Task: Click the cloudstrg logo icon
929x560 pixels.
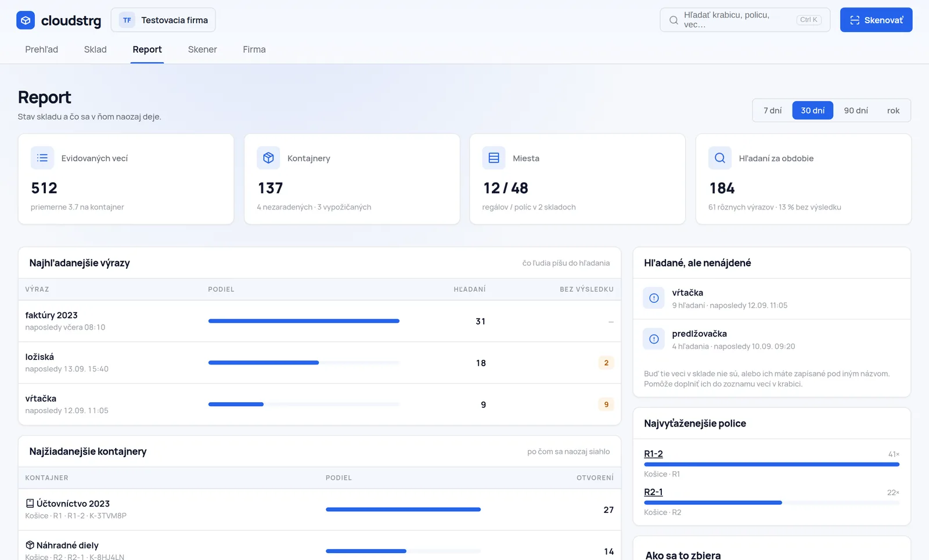Action: 26,20
